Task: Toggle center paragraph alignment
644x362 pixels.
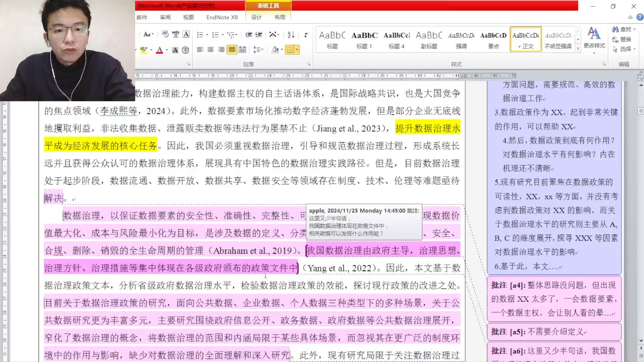Action: 211,50
